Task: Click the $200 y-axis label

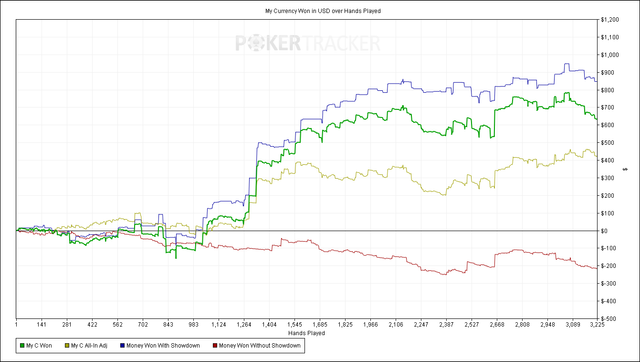Action: tap(607, 195)
